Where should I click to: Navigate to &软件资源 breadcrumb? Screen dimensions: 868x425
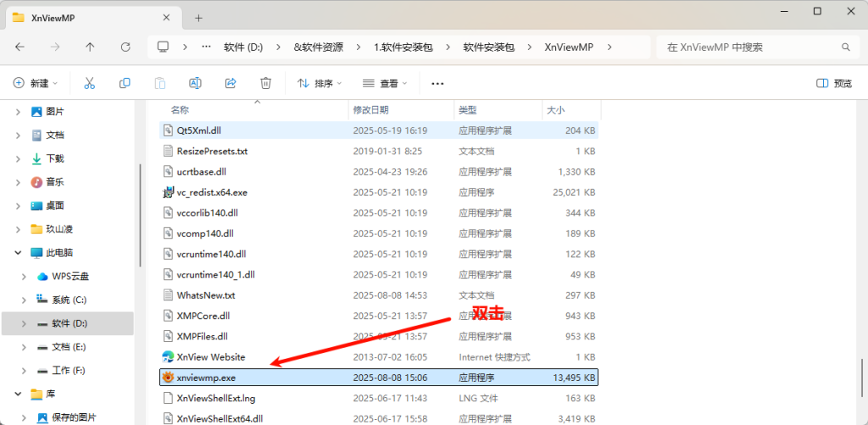click(x=319, y=48)
